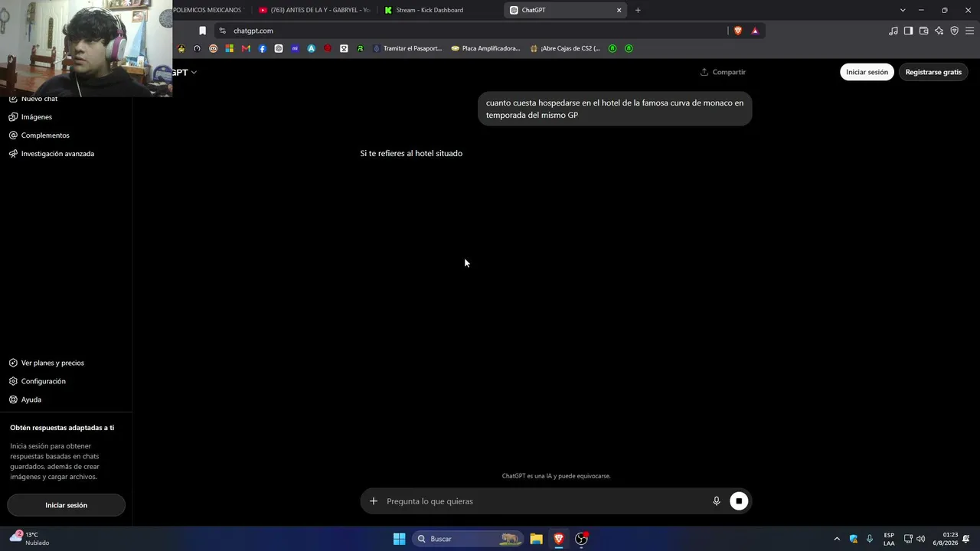Click the Complementos icon in sidebar
Viewport: 980px width, 551px height.
click(x=14, y=135)
